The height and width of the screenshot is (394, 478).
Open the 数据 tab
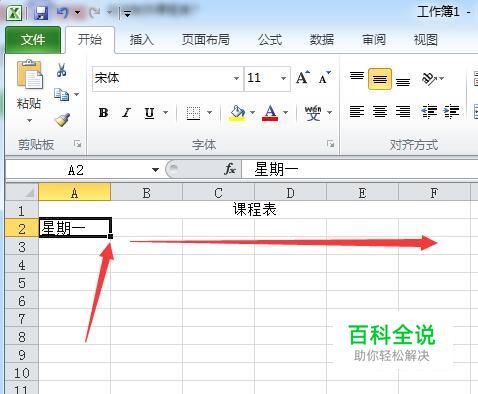pyautogui.click(x=322, y=40)
